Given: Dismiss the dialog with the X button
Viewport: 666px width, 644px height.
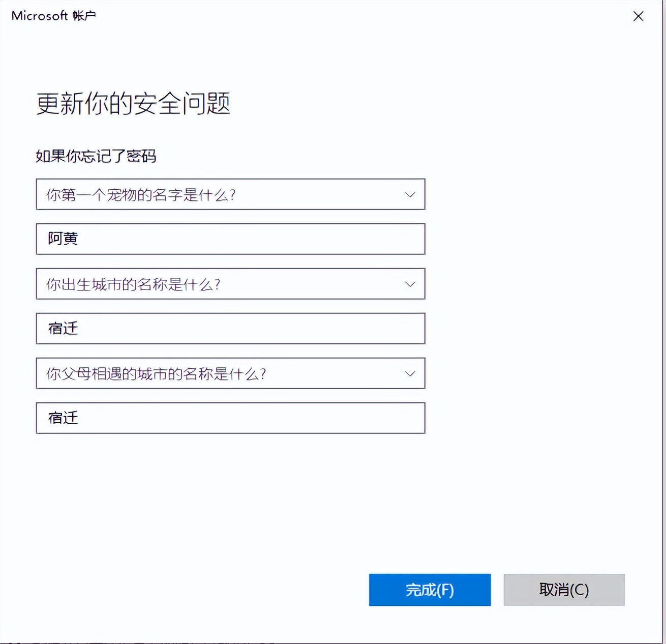Looking at the screenshot, I should (x=638, y=16).
